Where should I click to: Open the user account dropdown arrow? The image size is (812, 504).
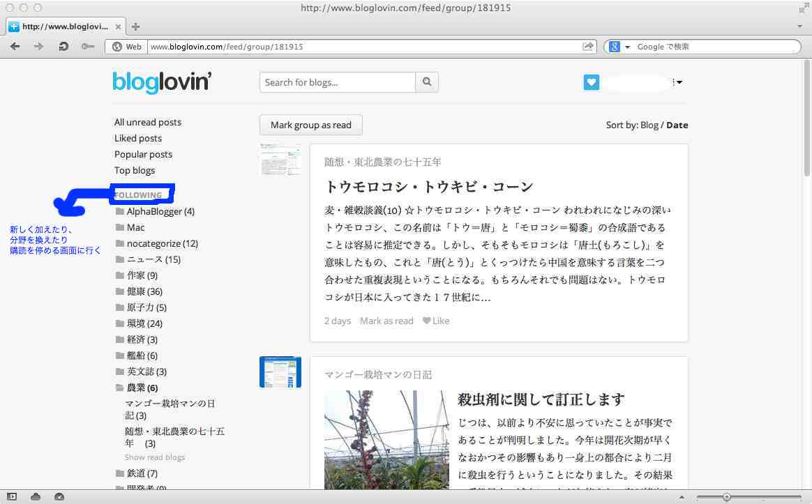click(x=679, y=82)
